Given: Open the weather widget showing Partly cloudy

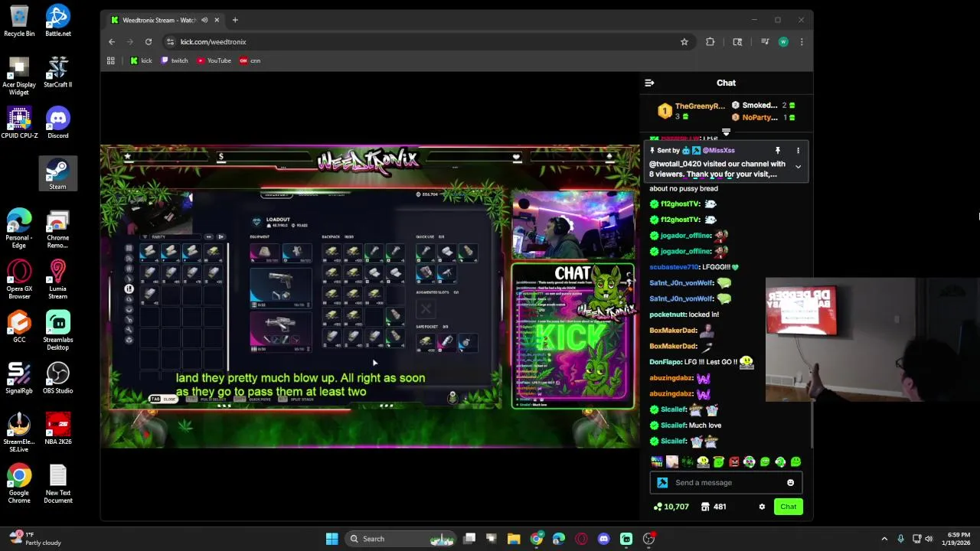Looking at the screenshot, I should coord(35,539).
